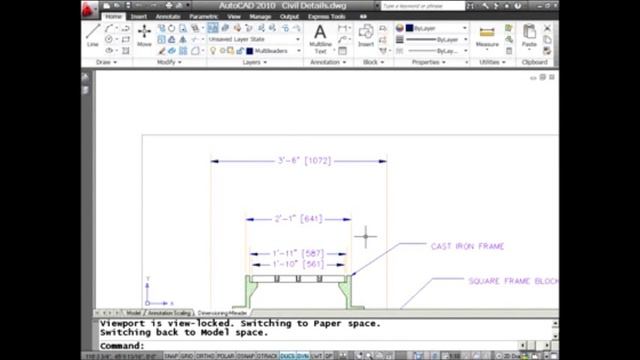The image size is (640, 360).
Task: Switch to the Annotate ribbon tab
Action: point(168,16)
